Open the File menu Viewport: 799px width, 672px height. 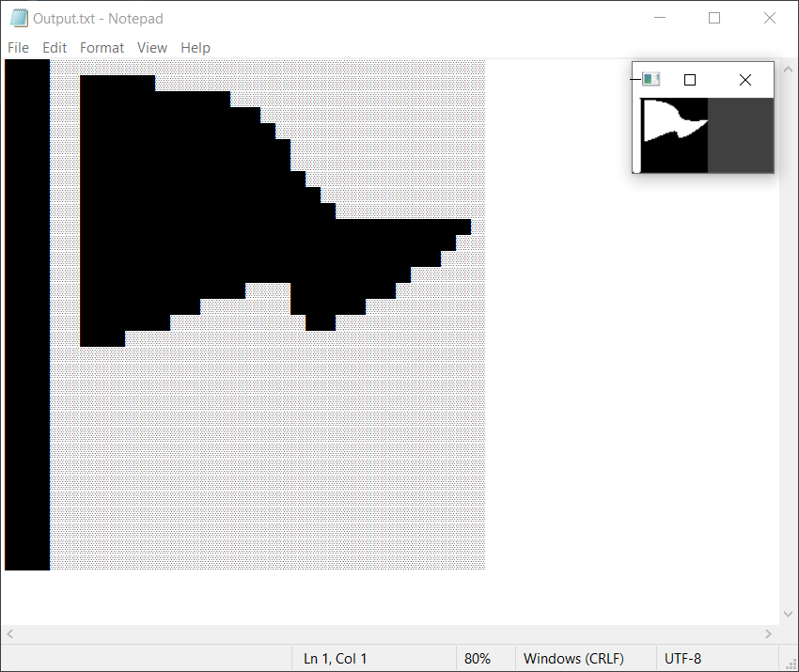click(18, 48)
